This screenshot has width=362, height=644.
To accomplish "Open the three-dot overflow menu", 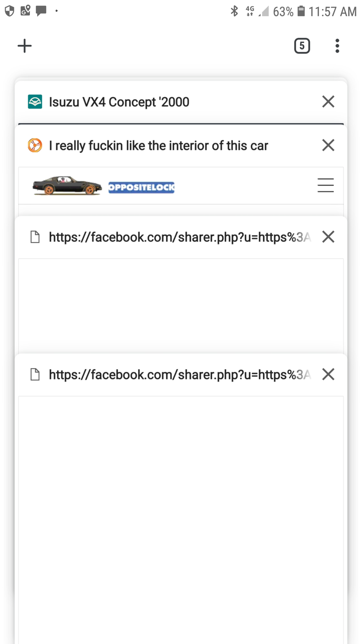I will point(337,46).
